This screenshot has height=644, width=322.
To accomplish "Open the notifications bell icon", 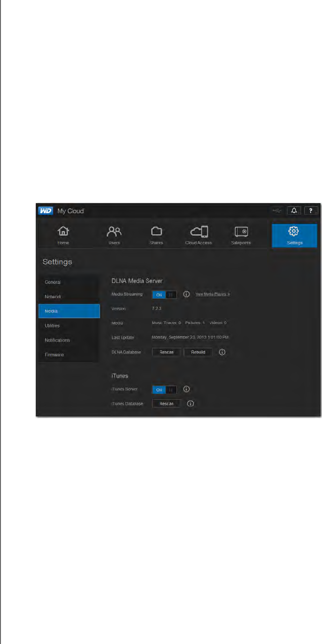I will pos(294,211).
